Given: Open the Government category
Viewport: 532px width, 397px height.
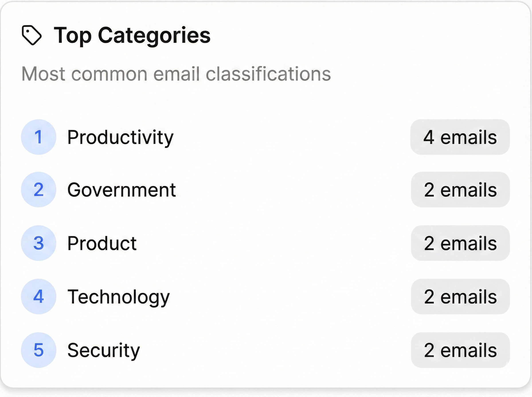Looking at the screenshot, I should 121,190.
